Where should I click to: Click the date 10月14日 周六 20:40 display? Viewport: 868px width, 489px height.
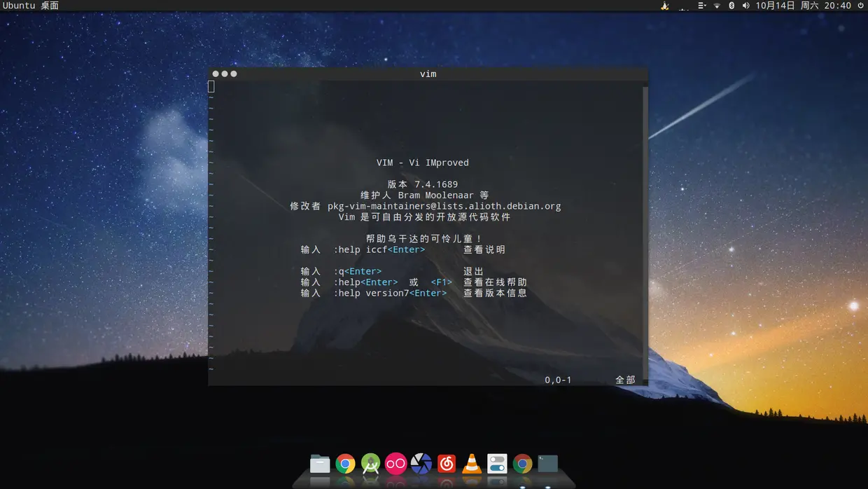click(804, 6)
